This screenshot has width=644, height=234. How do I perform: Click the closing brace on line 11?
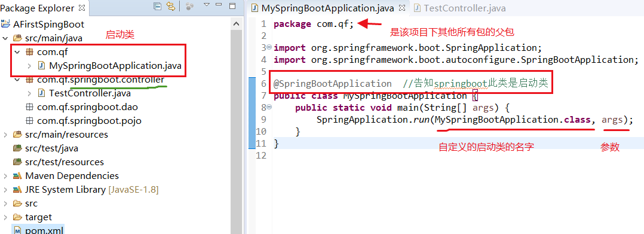tap(276, 143)
